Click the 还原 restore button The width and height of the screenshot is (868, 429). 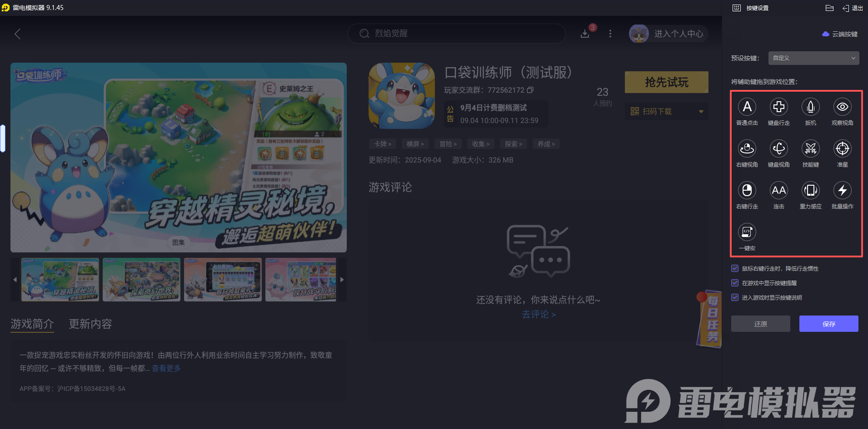tap(761, 324)
